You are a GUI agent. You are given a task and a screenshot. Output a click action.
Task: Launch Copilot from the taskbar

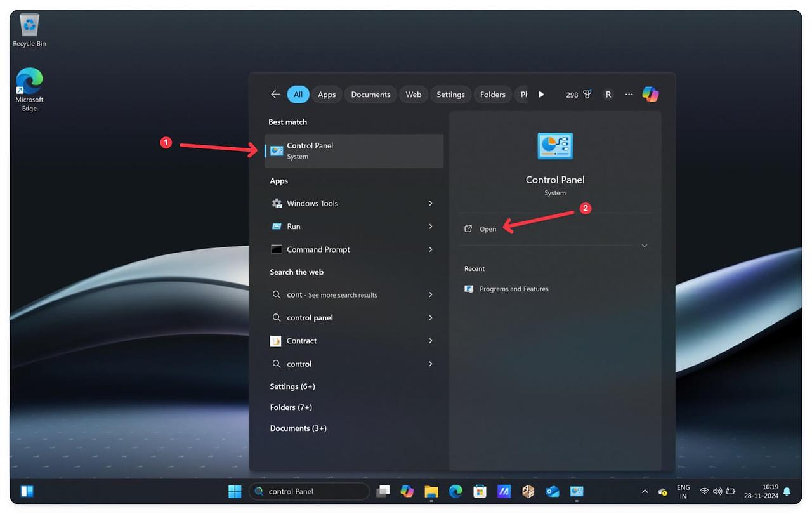(407, 491)
